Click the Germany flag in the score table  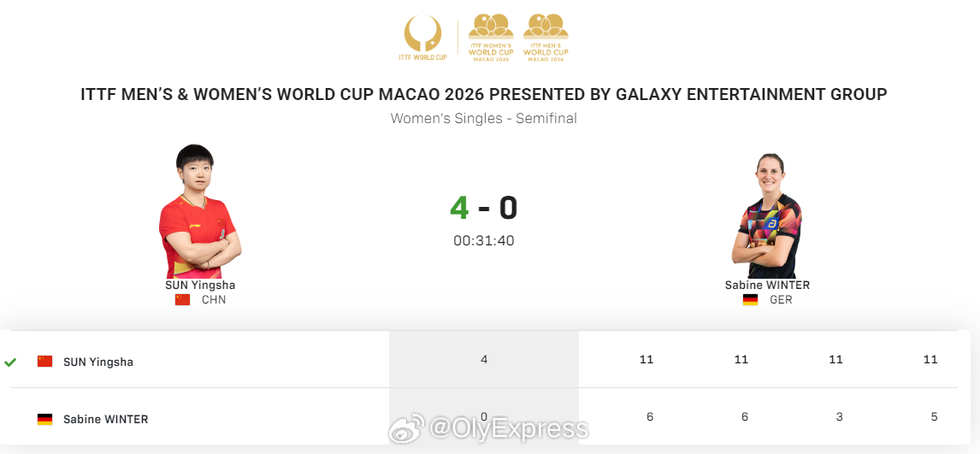(x=45, y=419)
